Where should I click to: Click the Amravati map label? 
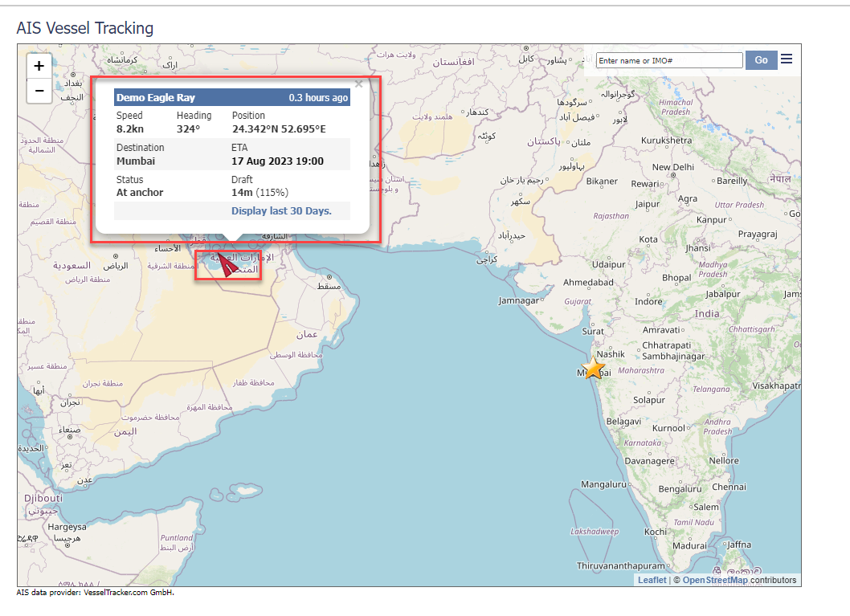[661, 330]
